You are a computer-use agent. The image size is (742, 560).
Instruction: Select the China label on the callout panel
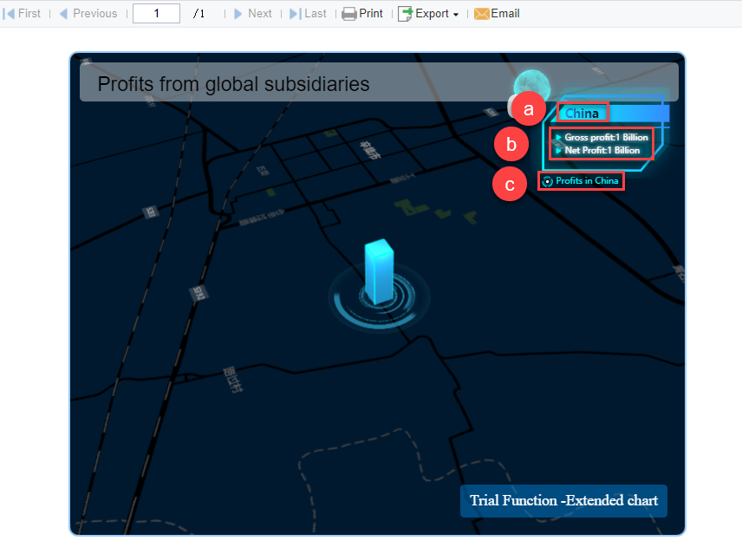pos(583,112)
